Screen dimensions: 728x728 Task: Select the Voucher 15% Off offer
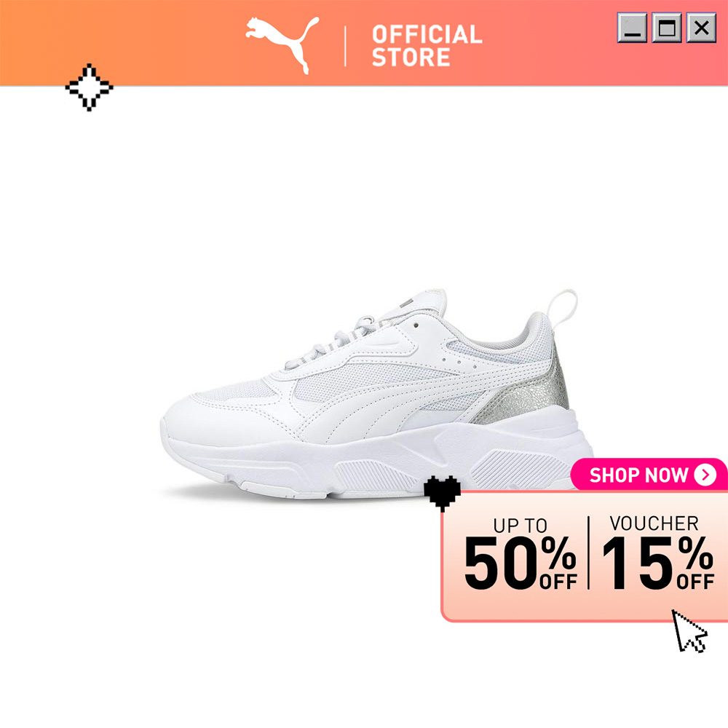(657, 553)
